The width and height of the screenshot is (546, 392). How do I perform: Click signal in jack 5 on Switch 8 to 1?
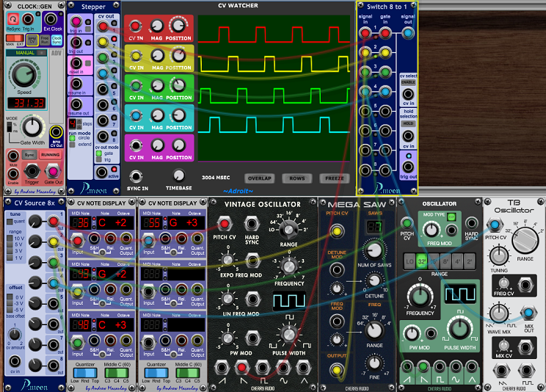(365, 112)
